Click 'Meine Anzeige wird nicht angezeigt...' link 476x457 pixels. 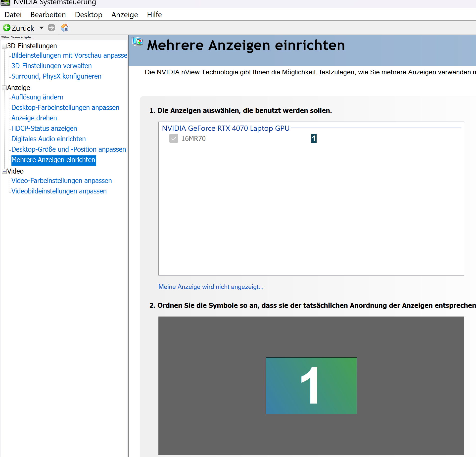pos(211,287)
